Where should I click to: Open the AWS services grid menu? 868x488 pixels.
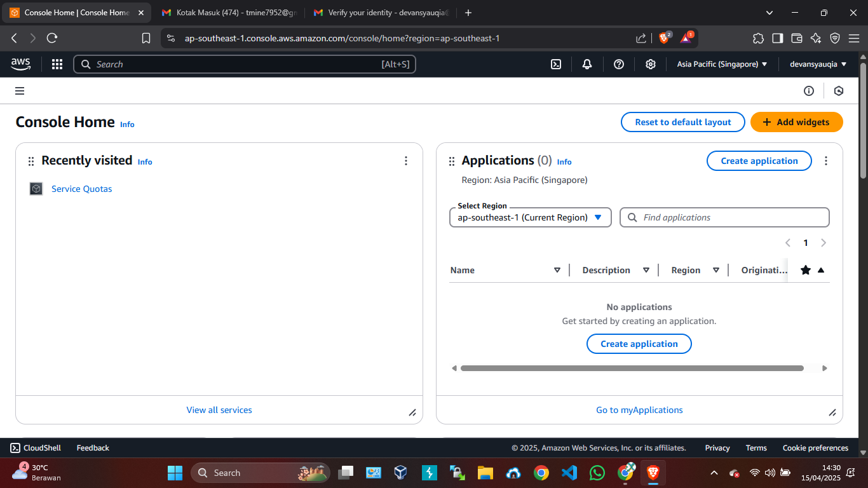pyautogui.click(x=57, y=64)
